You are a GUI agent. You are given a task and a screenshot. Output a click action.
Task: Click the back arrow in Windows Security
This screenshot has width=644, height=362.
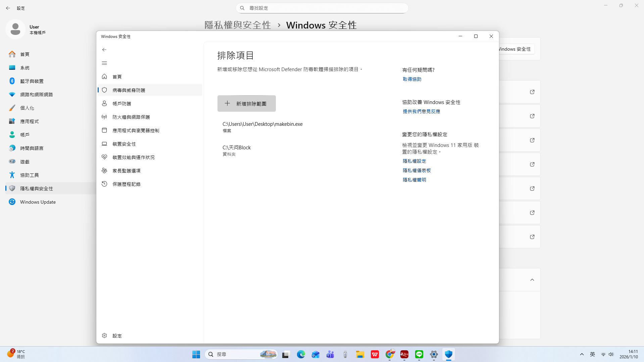coord(104,50)
